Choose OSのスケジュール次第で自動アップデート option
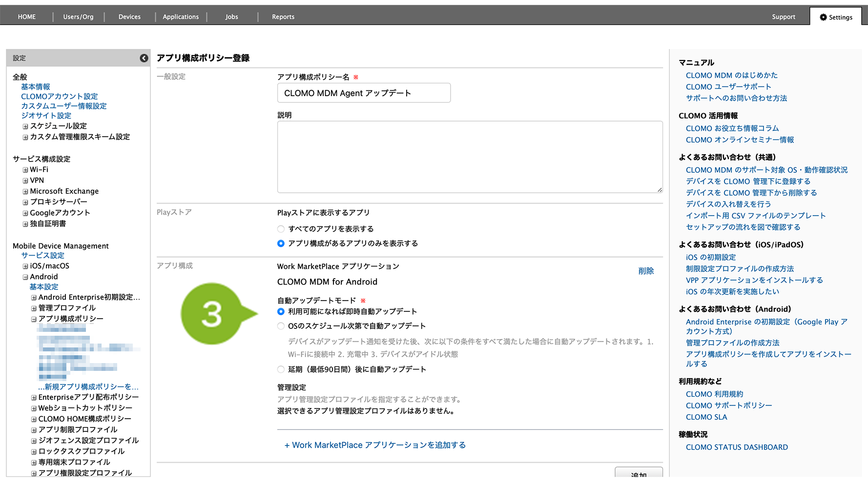This screenshot has width=868, height=488. (281, 326)
